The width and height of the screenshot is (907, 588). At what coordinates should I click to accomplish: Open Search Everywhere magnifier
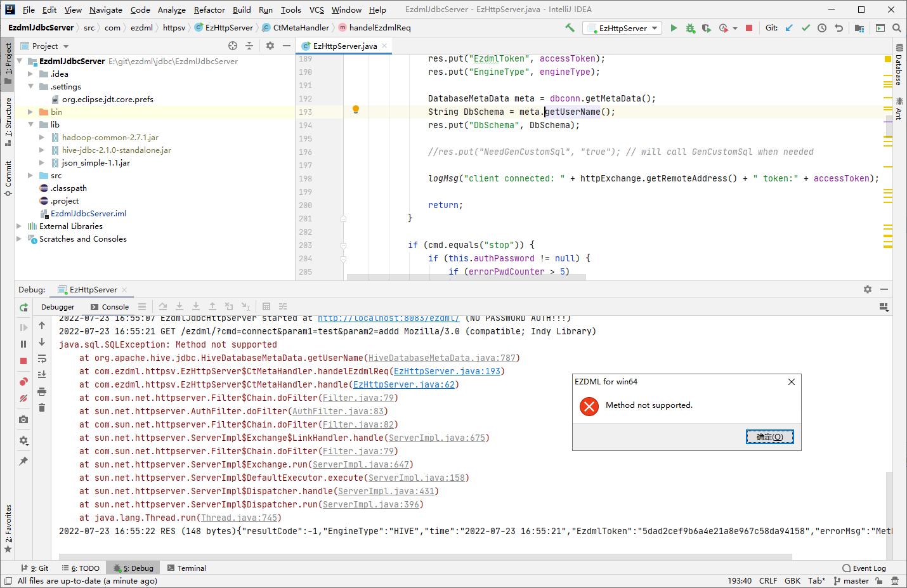[x=896, y=28]
